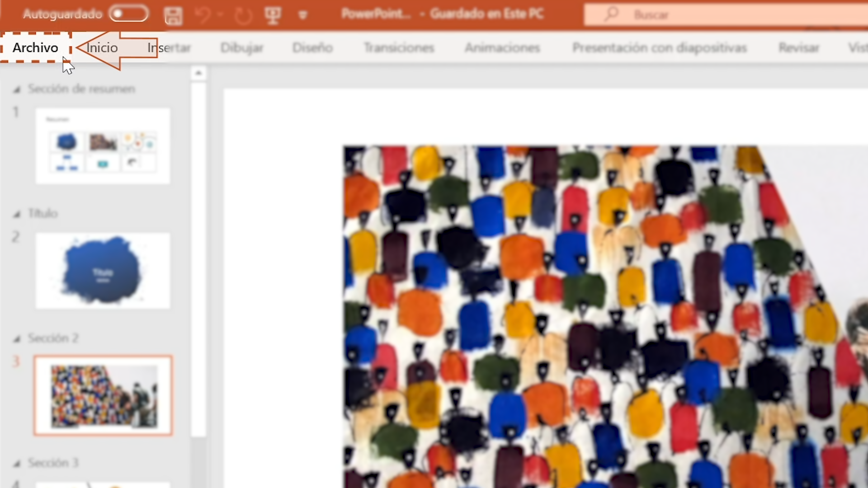This screenshot has height=488, width=868.
Task: Open Quick Access Toolbar customize dropdown
Action: point(303,16)
